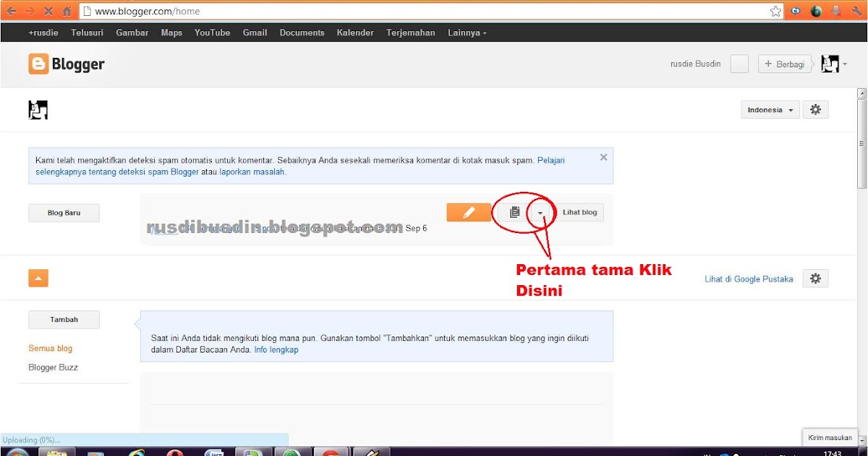Image resolution: width=868 pixels, height=456 pixels.
Task: Open Terjemahan in the Google bar
Action: (411, 33)
